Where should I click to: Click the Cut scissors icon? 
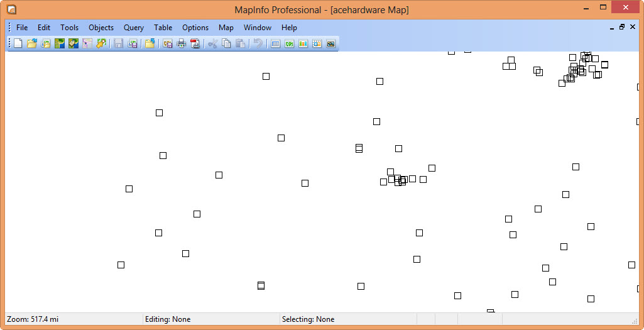tap(213, 43)
